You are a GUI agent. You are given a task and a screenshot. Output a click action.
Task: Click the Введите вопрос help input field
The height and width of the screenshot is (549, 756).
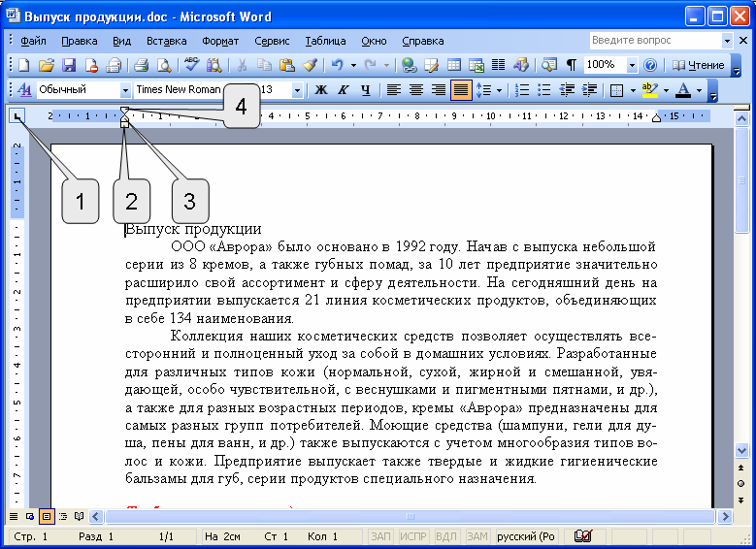pyautogui.click(x=656, y=41)
